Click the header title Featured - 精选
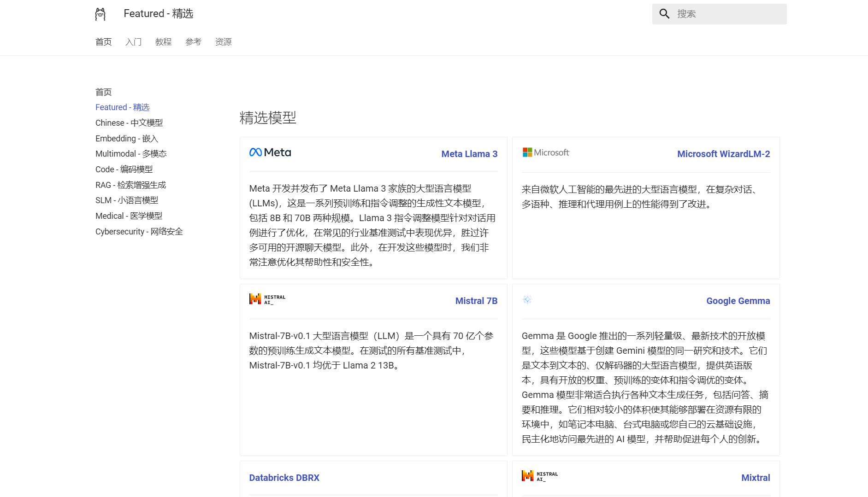The image size is (868, 497). (159, 14)
